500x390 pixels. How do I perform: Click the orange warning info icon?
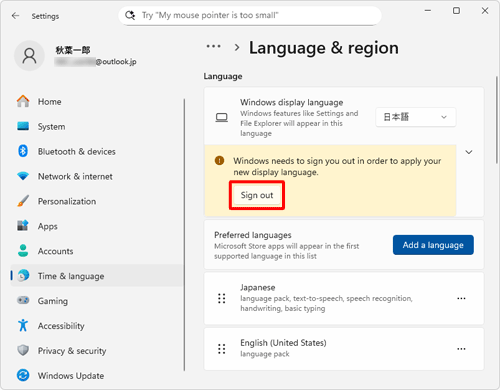pyautogui.click(x=219, y=161)
